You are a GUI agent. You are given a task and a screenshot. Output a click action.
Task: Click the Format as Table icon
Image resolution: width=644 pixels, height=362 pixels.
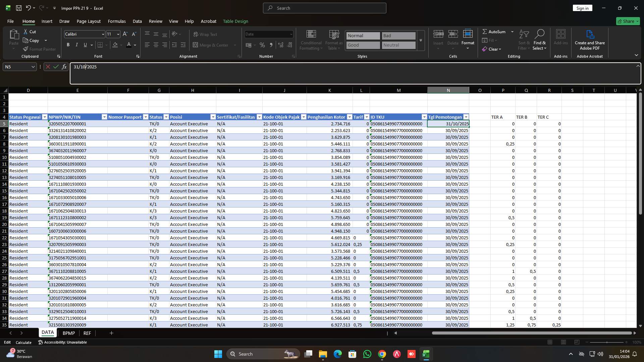tap(334, 40)
